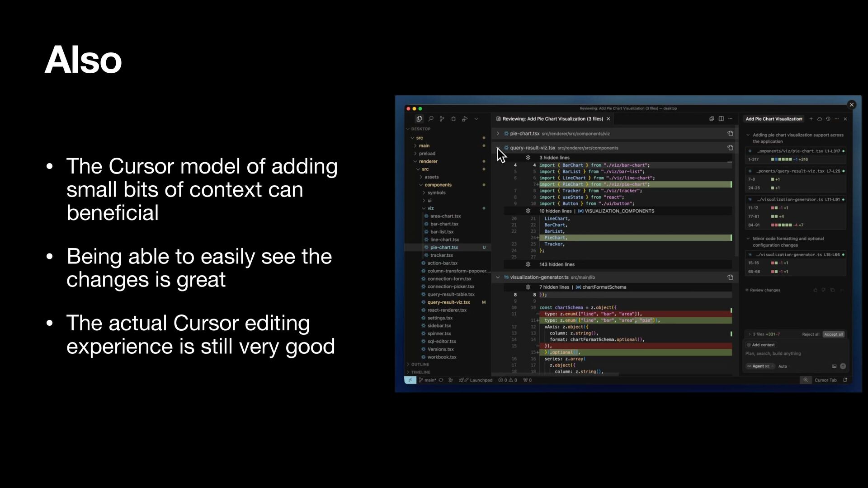Give thumbs up on the response

pyautogui.click(x=815, y=290)
